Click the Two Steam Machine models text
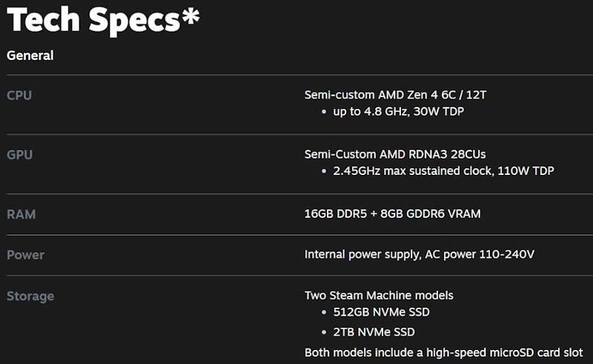593x364 pixels. pos(379,295)
